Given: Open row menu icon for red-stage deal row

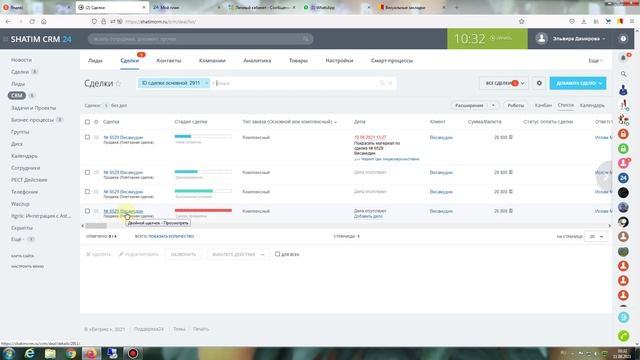Looking at the screenshot, I should pyautogui.click(x=96, y=211).
